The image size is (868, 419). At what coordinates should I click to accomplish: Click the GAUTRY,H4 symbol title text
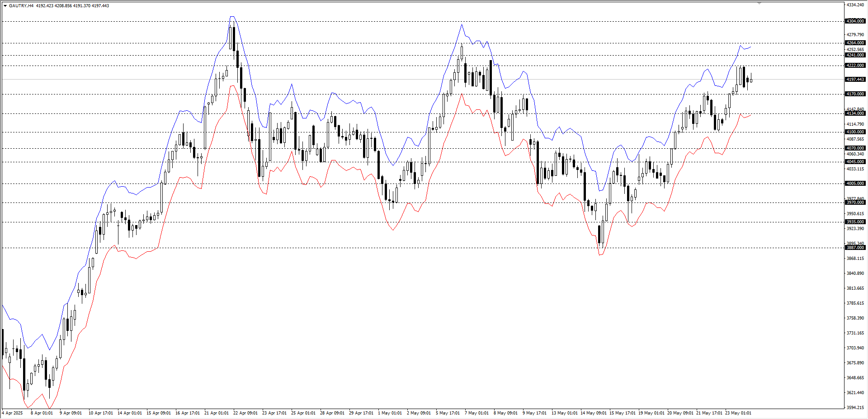pos(21,6)
